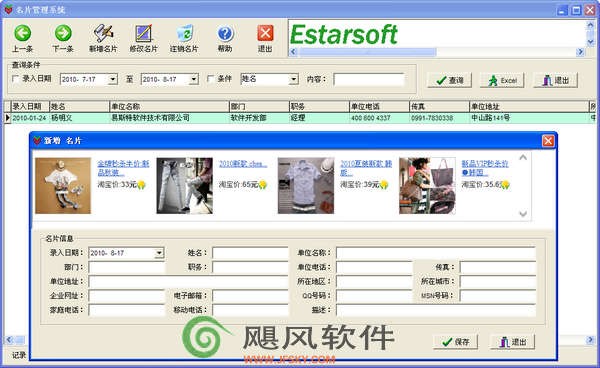Click the 姓名 column header
Viewport: 600px width, 368px height.
coord(80,106)
